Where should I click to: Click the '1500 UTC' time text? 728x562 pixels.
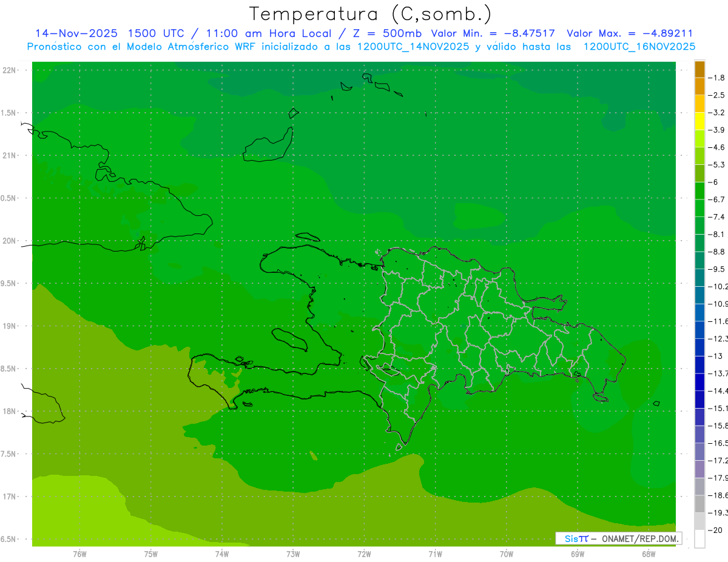coord(155,33)
